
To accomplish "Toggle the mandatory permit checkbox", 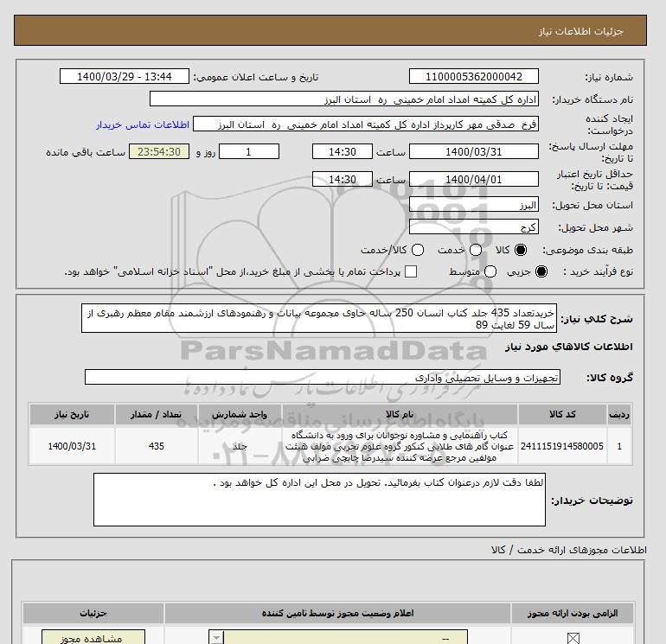I will pos(573,638).
